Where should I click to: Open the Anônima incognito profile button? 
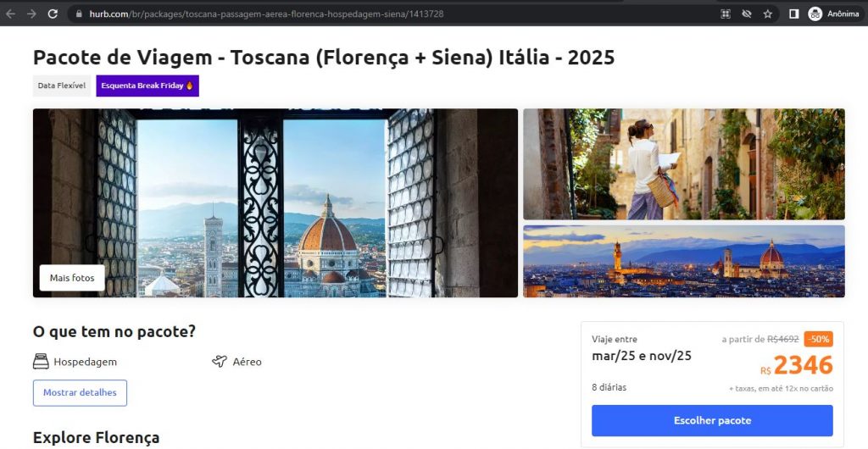[833, 14]
